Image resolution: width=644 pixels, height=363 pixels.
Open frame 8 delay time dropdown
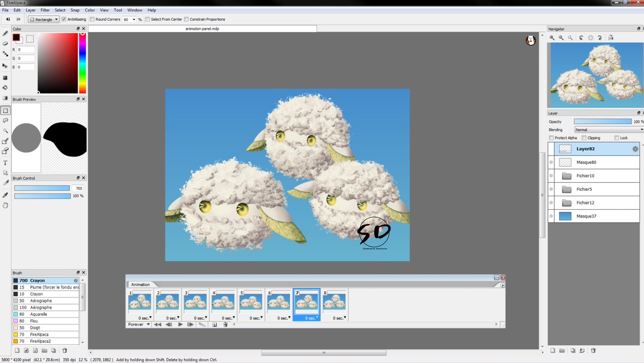(345, 318)
